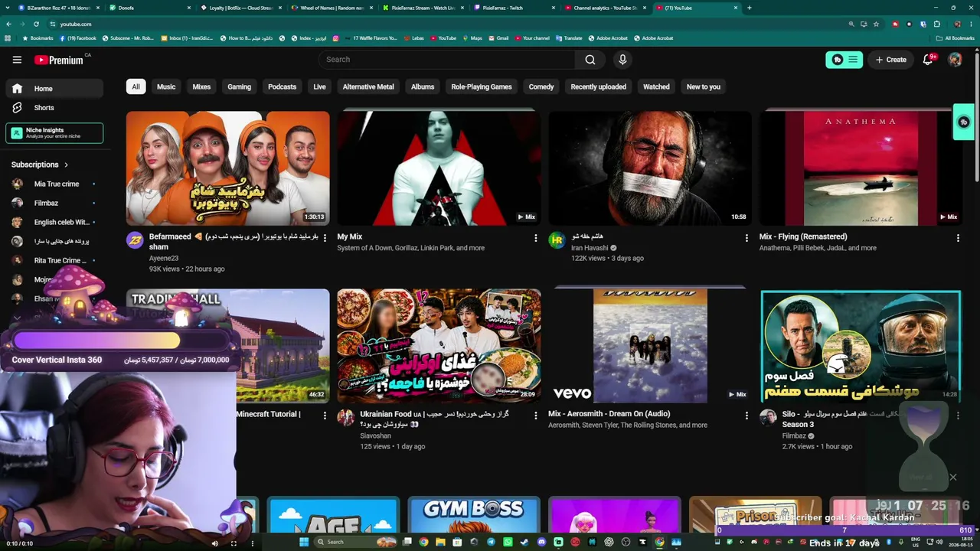Switch to the Wheel of Names tab
Screen dimensions: 980x551
click(327, 8)
